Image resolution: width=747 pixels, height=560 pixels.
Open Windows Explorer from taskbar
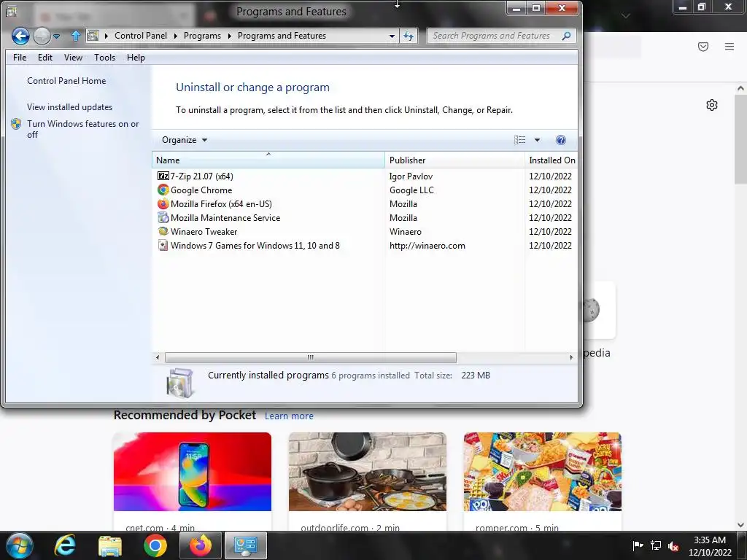pyautogui.click(x=110, y=545)
